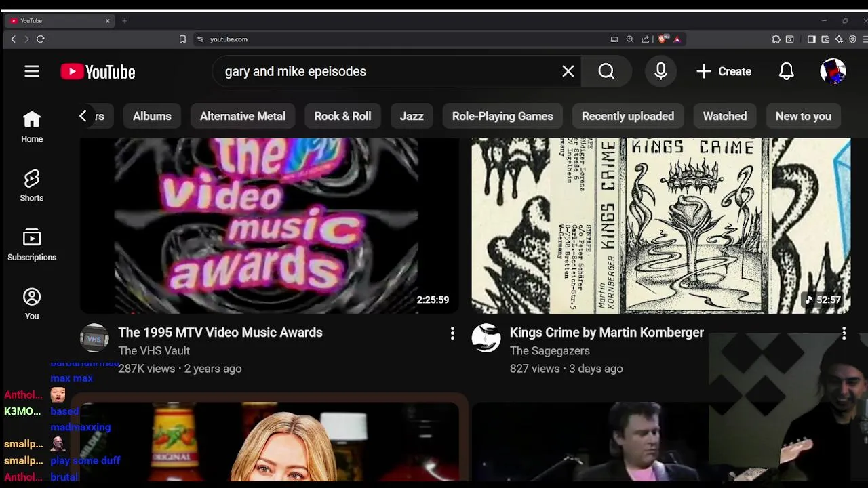The height and width of the screenshot is (488, 868).
Task: Bookmark this page with the bookmark icon
Action: (182, 39)
